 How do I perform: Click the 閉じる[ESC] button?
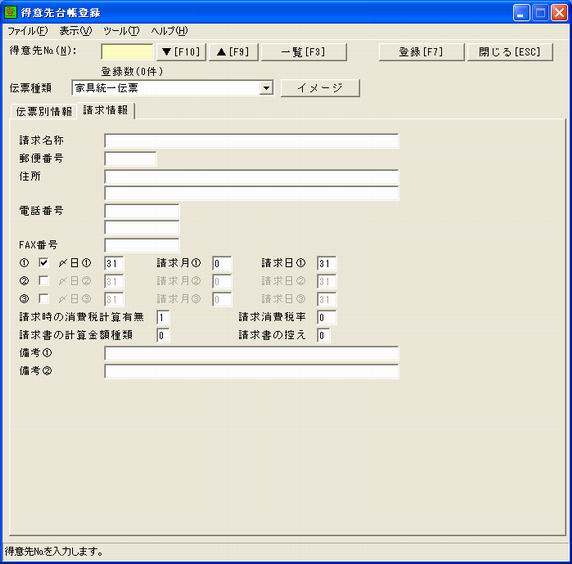510,52
